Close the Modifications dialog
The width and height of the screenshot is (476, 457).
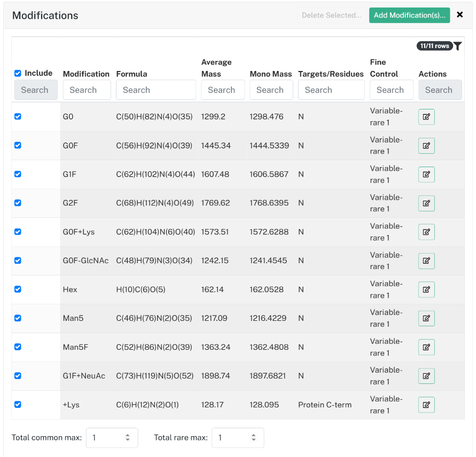pos(459,14)
